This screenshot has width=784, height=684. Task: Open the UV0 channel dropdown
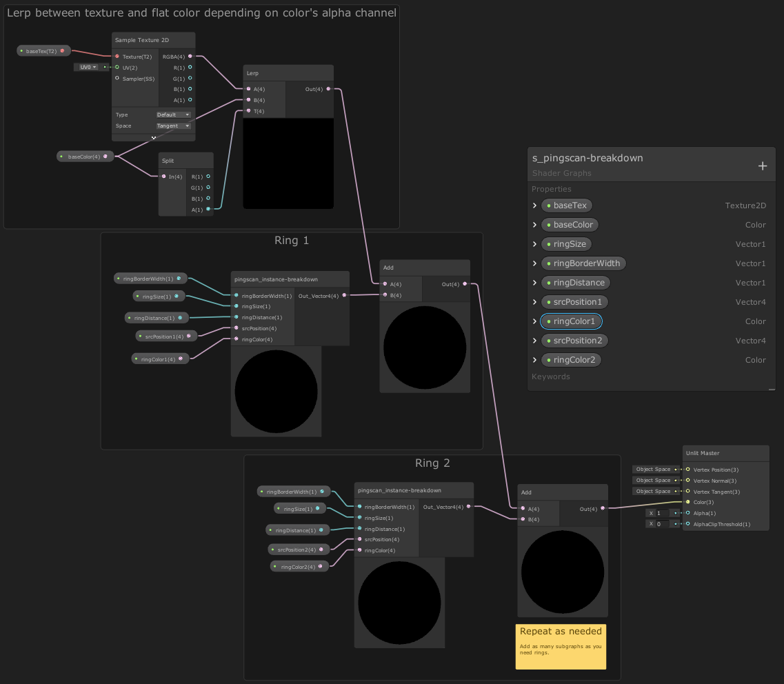click(88, 68)
